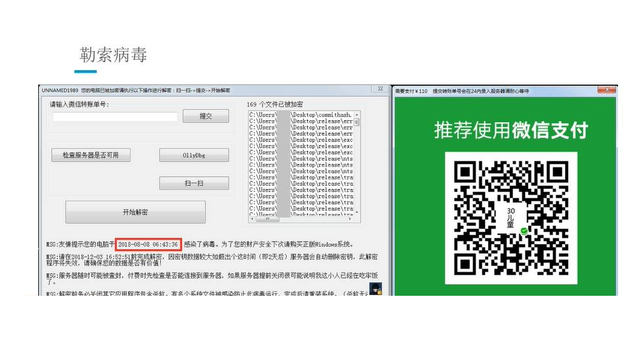The height and width of the screenshot is (360, 644).
Task: Start decryption with 开始解密 button
Action: pyautogui.click(x=135, y=212)
